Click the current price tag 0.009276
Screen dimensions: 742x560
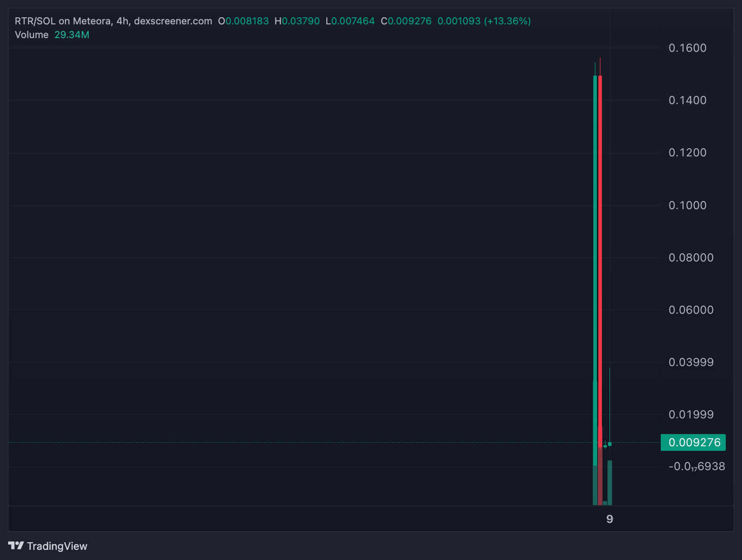tap(693, 442)
